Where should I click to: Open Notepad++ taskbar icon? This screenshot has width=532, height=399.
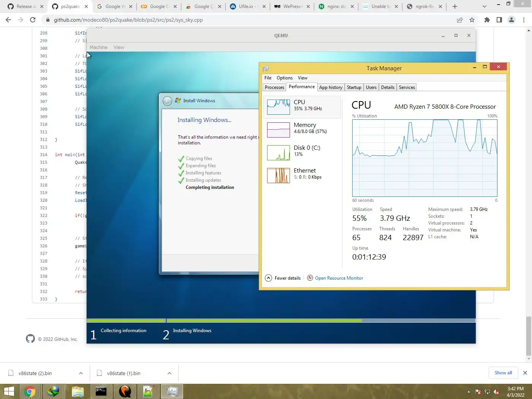[x=148, y=391]
